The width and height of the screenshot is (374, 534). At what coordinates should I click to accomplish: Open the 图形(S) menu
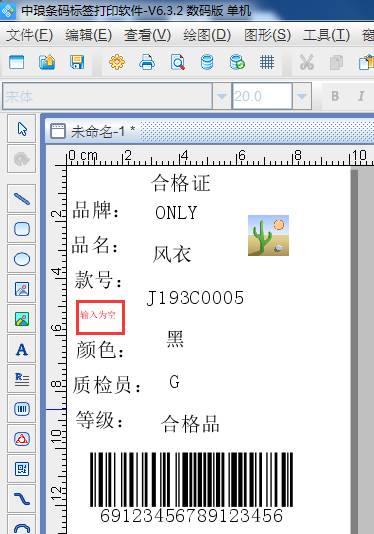[x=267, y=35]
